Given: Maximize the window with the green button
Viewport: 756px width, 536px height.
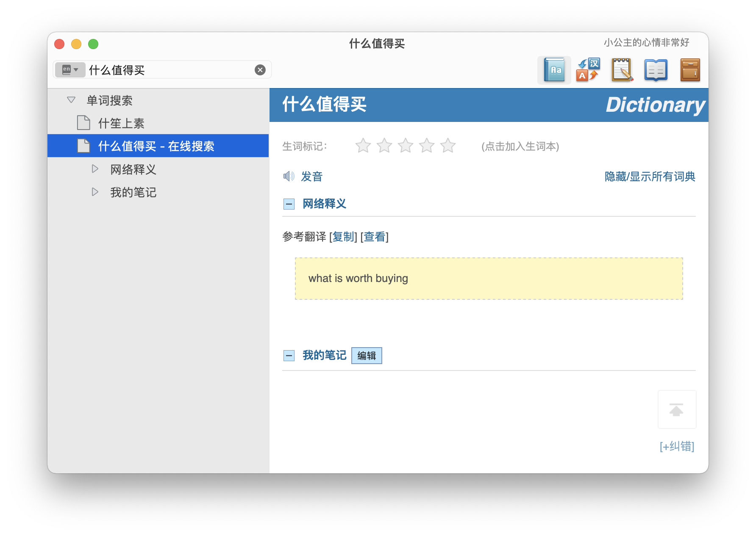Looking at the screenshot, I should tap(93, 44).
